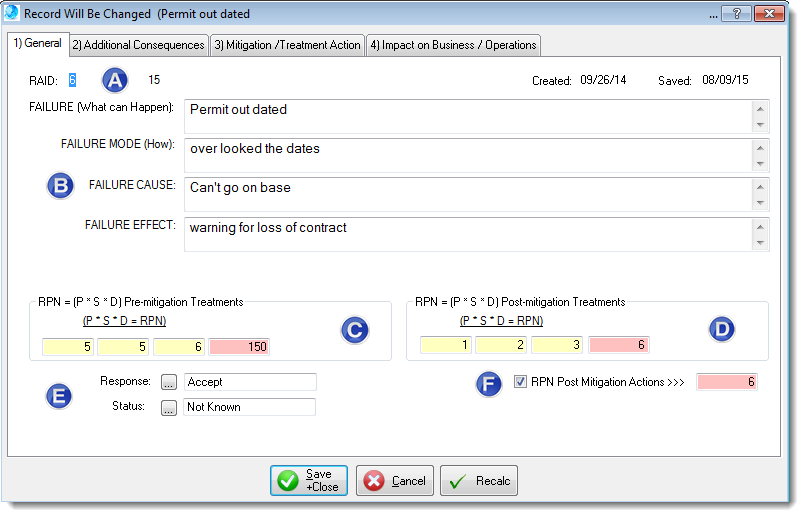Open the Response lookup ellipsis button

coord(168,382)
